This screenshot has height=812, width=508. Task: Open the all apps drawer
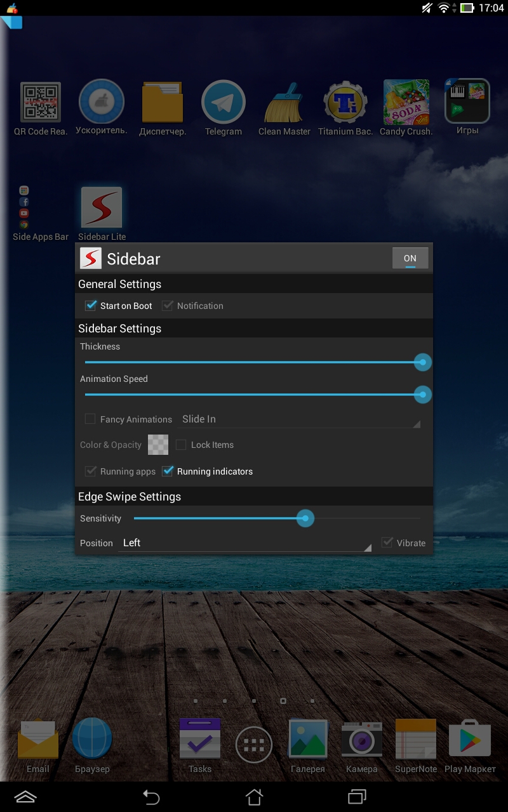click(x=254, y=744)
